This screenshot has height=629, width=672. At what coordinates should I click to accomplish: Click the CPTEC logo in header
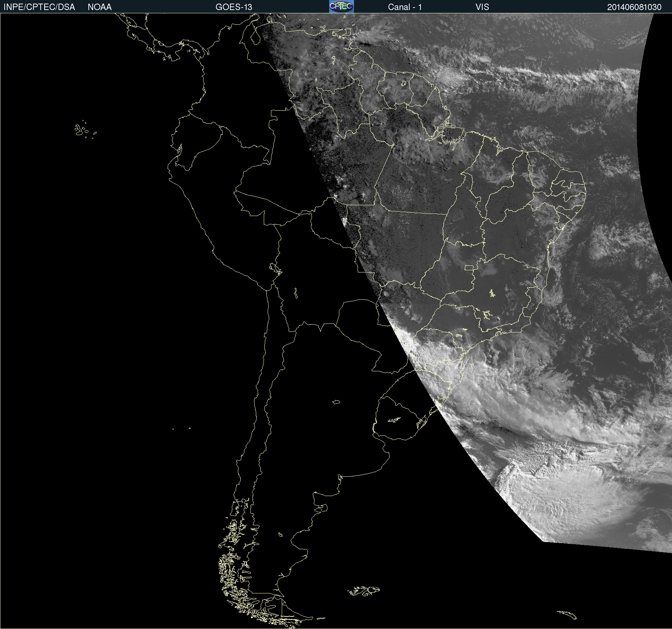coord(341,6)
